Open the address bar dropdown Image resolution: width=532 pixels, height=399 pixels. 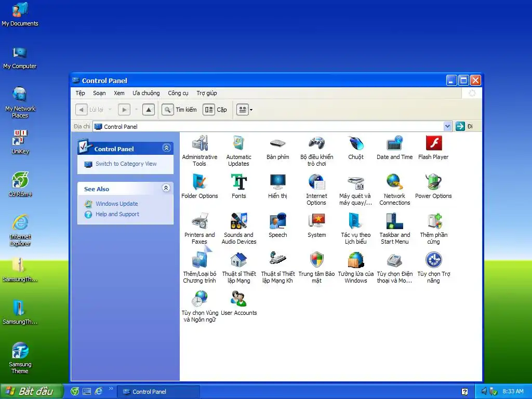(x=447, y=126)
